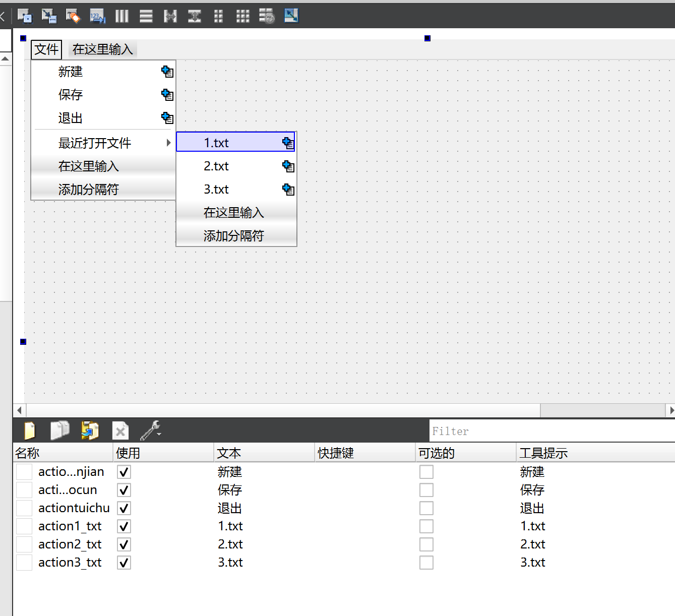Lay out vertically in splitter
Image resolution: width=675 pixels, height=616 pixels.
(x=195, y=16)
